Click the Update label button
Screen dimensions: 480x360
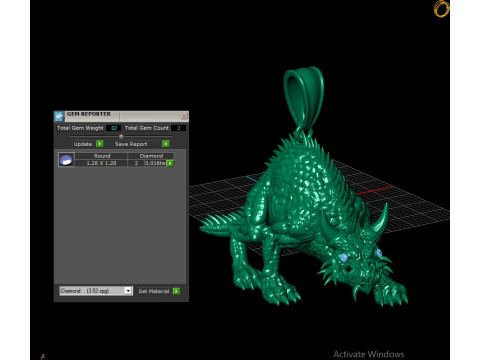pos(83,144)
